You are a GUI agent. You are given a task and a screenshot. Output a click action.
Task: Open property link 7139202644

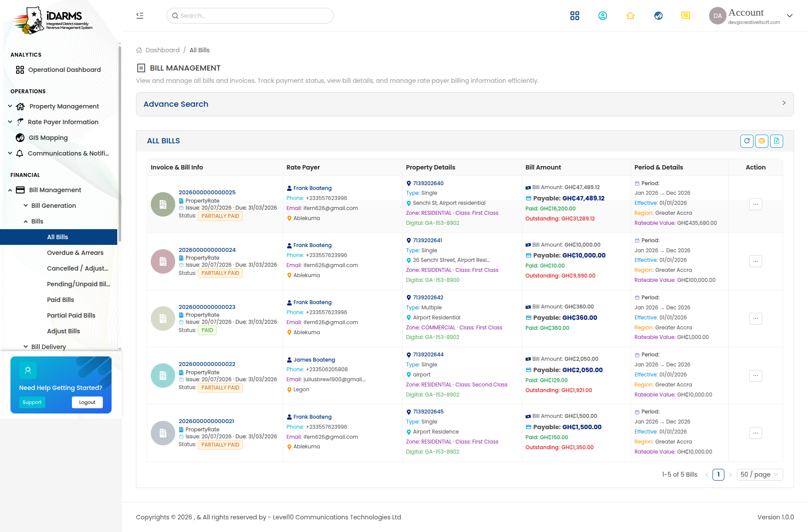point(428,355)
